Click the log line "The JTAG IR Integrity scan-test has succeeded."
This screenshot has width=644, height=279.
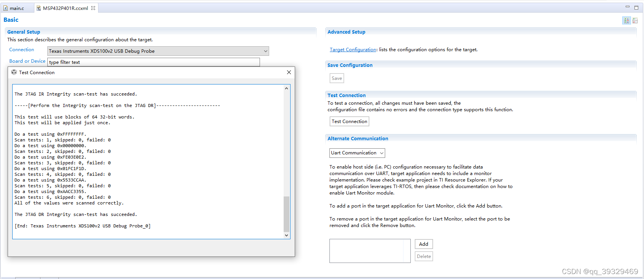pos(76,94)
